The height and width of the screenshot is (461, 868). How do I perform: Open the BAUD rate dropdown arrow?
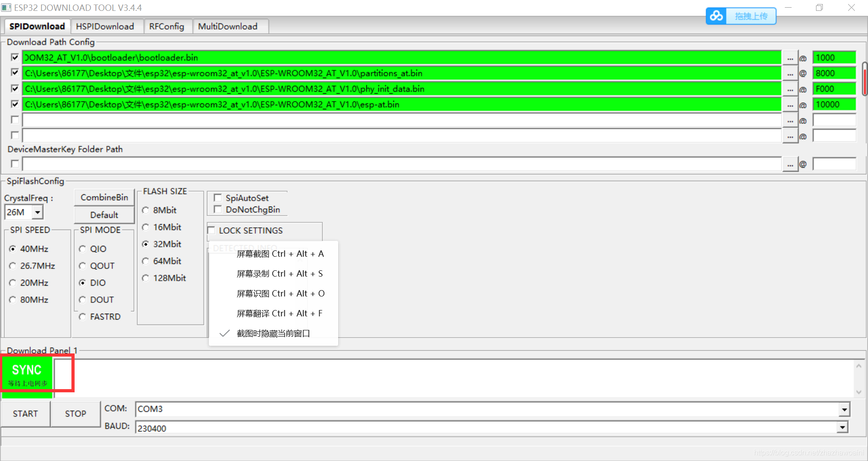(x=842, y=428)
